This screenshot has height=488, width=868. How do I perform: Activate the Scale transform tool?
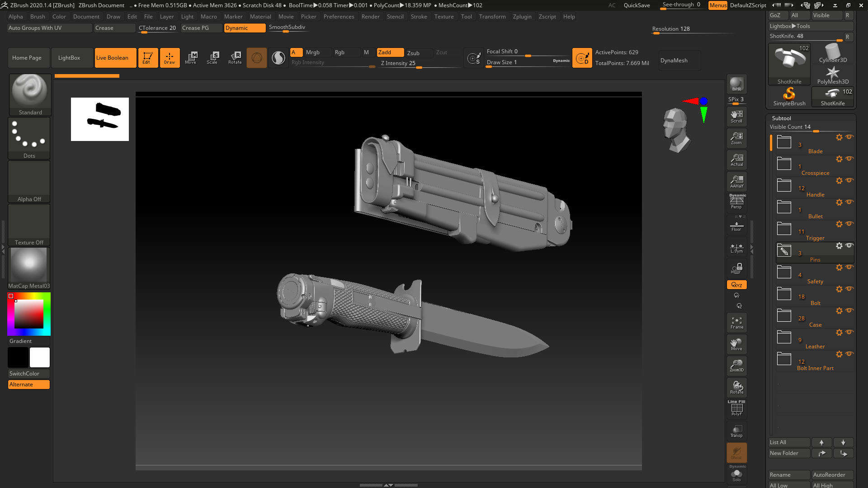pos(212,57)
